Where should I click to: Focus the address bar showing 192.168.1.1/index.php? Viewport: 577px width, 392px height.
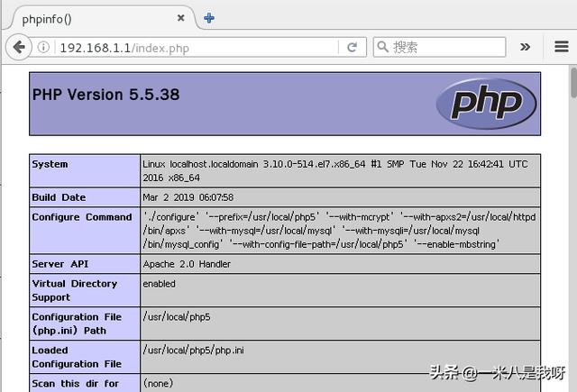(x=197, y=48)
